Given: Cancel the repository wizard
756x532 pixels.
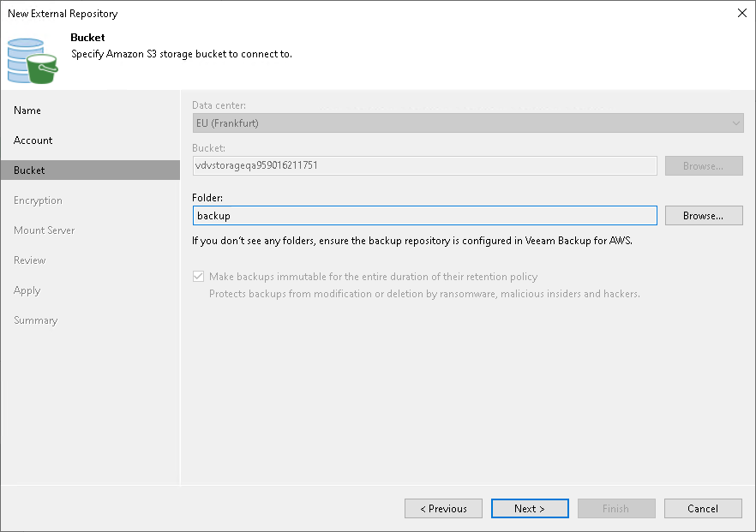Looking at the screenshot, I should (x=703, y=508).
